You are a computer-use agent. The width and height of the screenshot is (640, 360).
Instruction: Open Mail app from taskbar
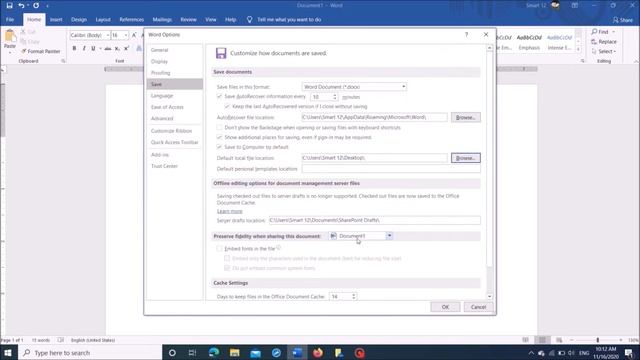(256, 353)
